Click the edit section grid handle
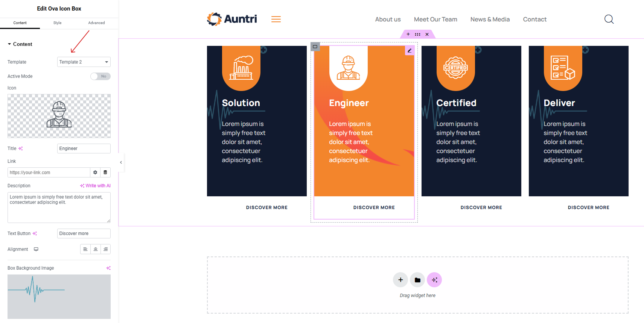 click(x=417, y=34)
